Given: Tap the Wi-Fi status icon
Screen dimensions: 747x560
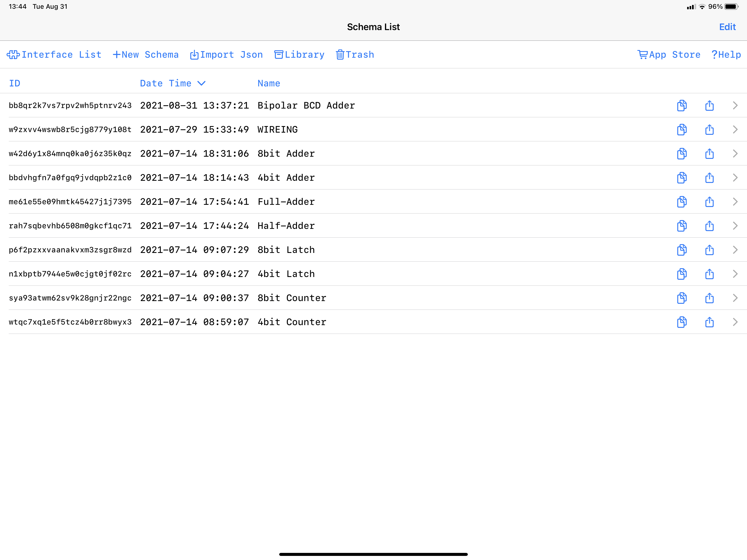Looking at the screenshot, I should 702,7.
